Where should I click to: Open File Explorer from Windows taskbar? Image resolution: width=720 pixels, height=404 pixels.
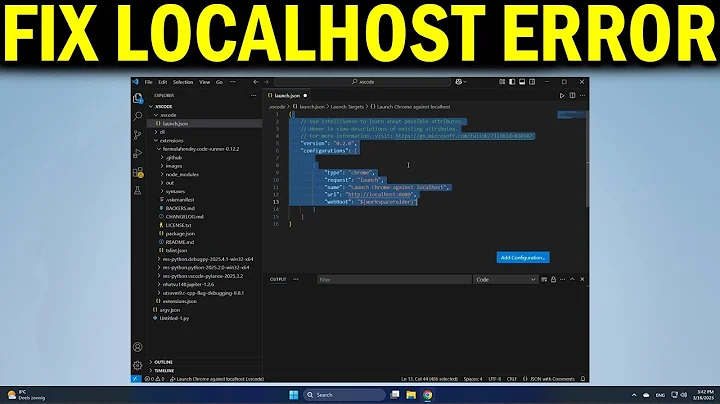(x=411, y=395)
